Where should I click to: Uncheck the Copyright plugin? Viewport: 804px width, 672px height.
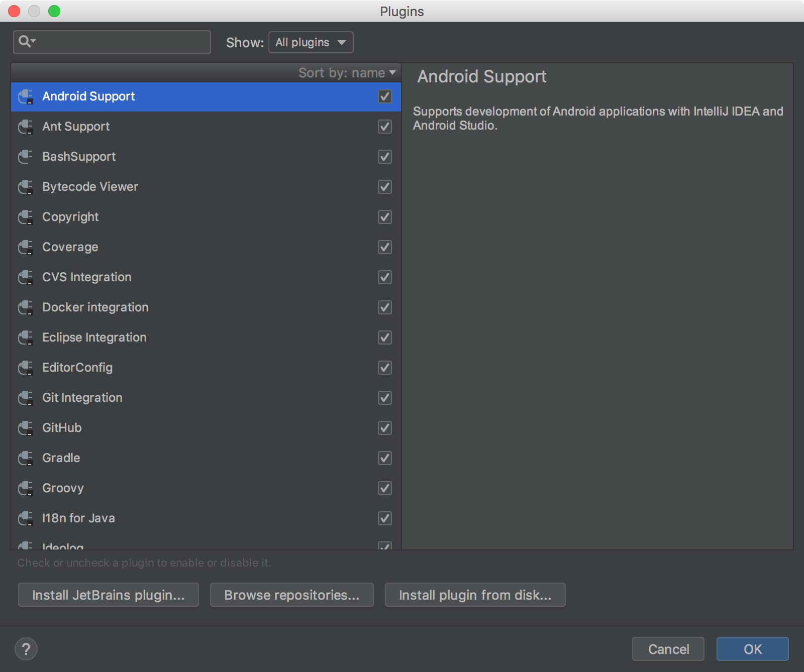385,217
